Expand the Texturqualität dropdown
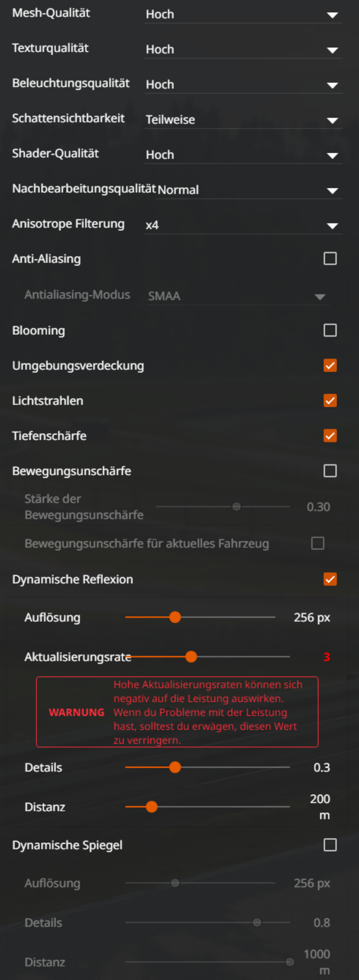 click(243, 50)
